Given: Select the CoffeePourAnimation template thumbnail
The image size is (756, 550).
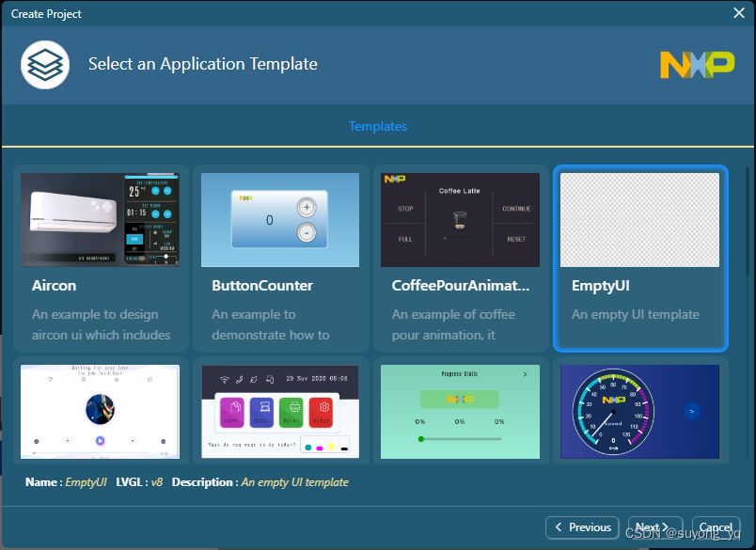Looking at the screenshot, I should 460,220.
